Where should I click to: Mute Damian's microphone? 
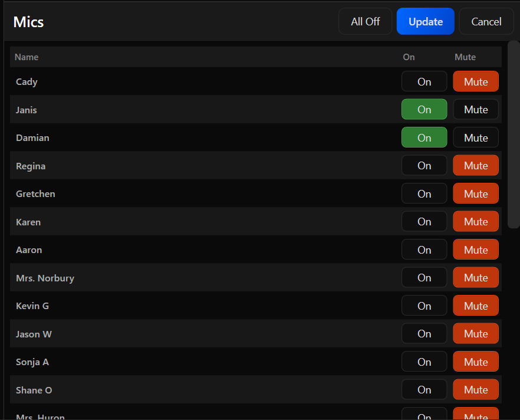click(475, 137)
